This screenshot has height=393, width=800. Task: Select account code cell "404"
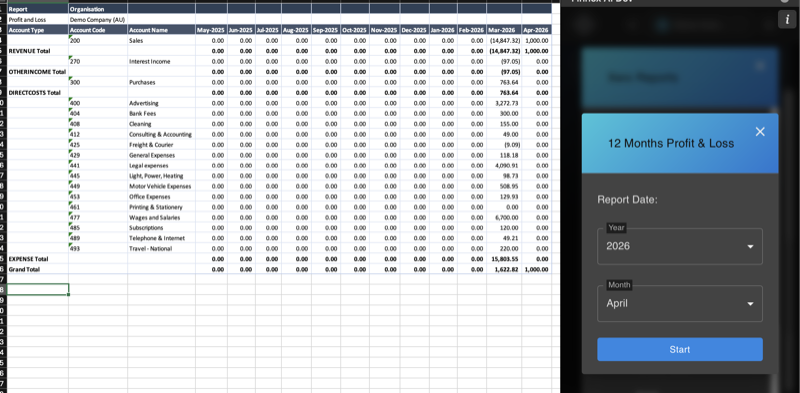(98, 113)
